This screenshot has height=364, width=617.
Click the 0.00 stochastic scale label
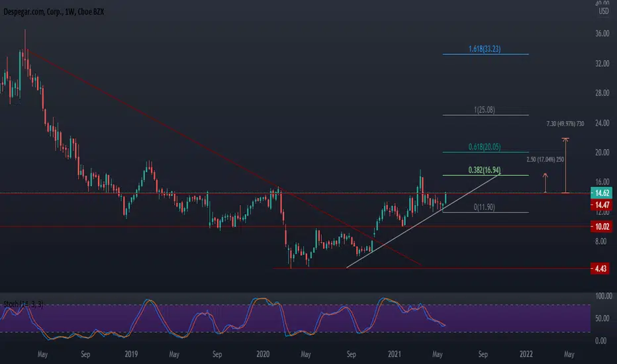(x=601, y=341)
